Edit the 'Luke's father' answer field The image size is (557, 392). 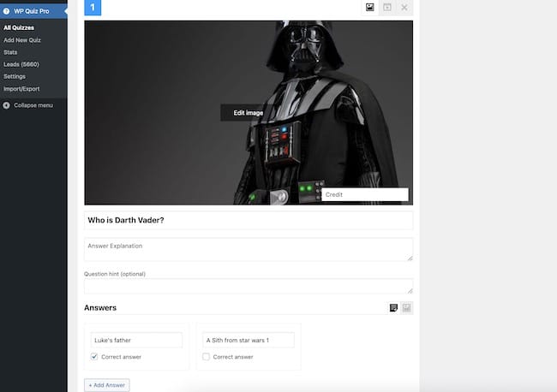[136, 340]
